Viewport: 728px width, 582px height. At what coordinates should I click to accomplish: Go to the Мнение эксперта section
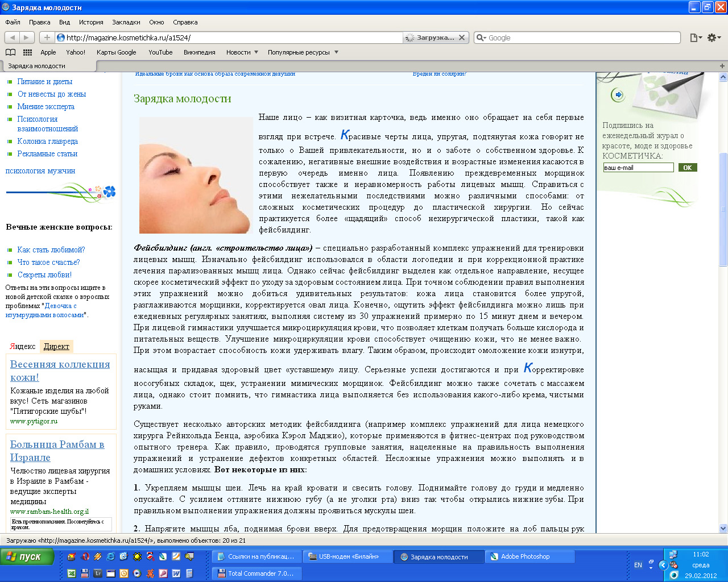(x=45, y=106)
